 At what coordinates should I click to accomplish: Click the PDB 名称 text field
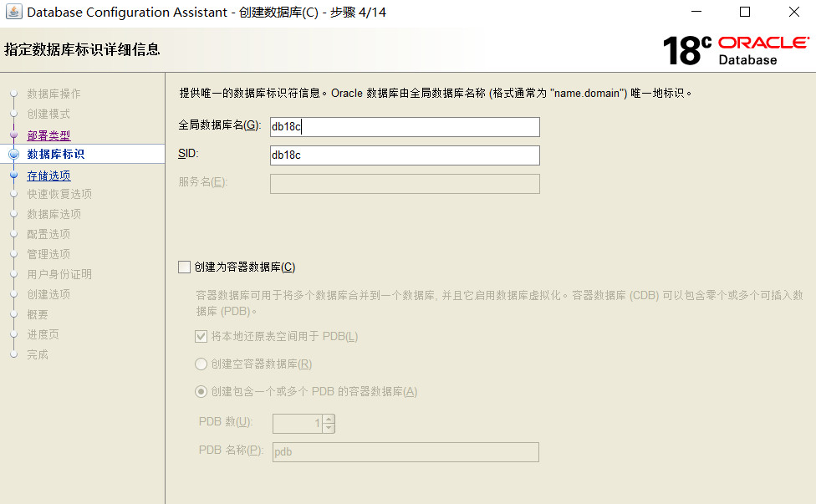405,452
